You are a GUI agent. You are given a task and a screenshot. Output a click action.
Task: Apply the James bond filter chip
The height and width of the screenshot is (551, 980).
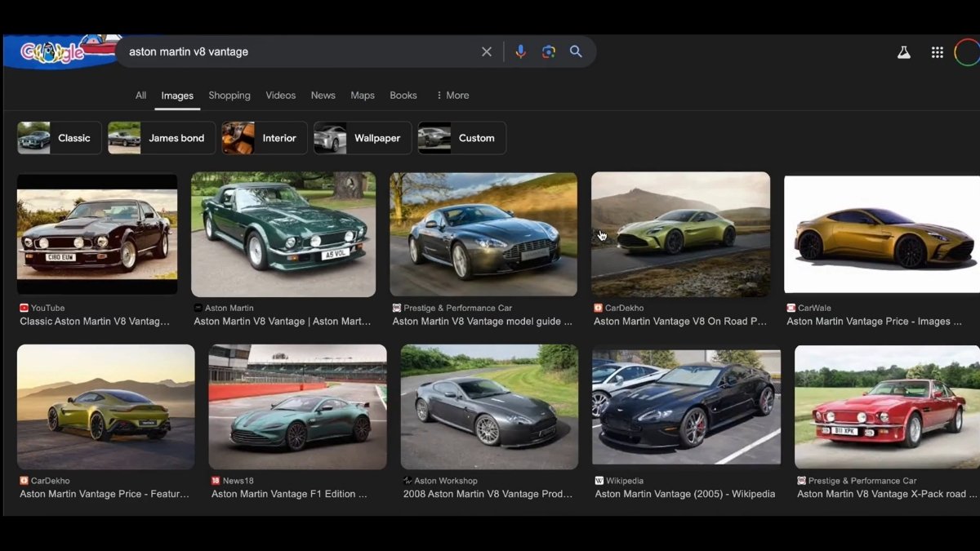[162, 138]
